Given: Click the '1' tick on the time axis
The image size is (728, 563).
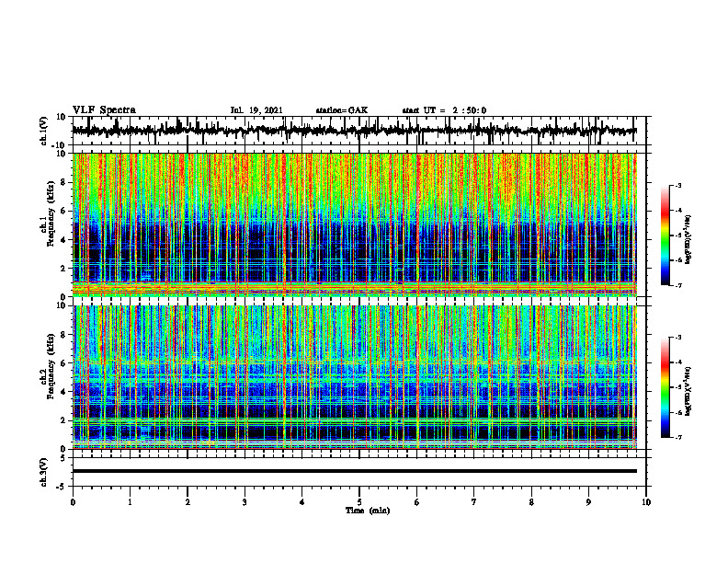Looking at the screenshot, I should (x=130, y=502).
